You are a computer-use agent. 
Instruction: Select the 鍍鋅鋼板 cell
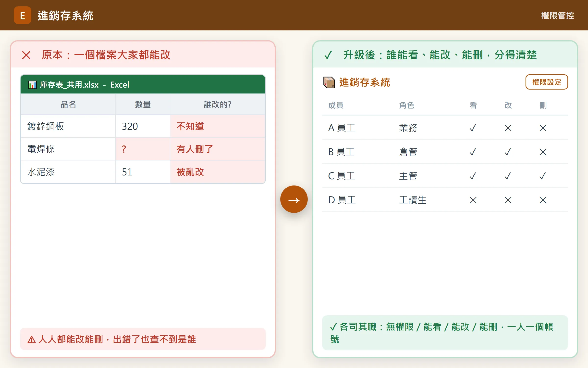coord(68,126)
